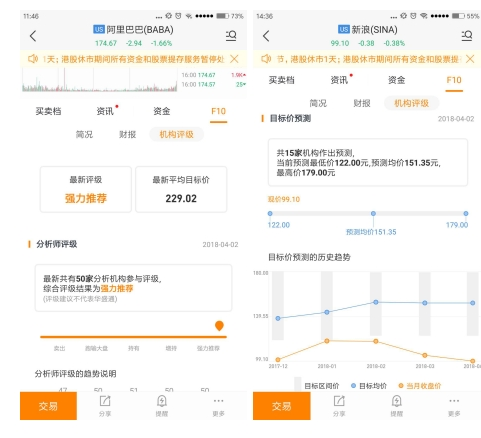Tap the 2018-02 target-average point on trend chart
Screen dimensions: 481x438
tap(376, 302)
